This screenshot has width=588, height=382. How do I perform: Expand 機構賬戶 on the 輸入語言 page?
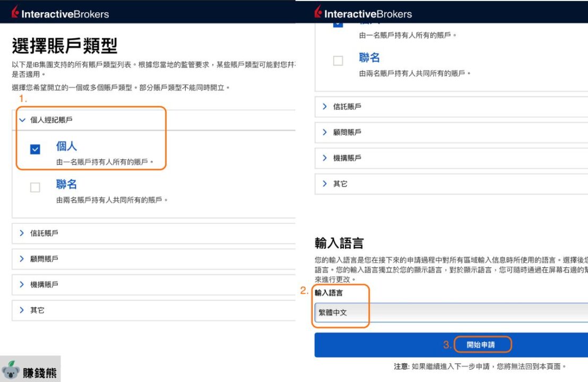452,158
